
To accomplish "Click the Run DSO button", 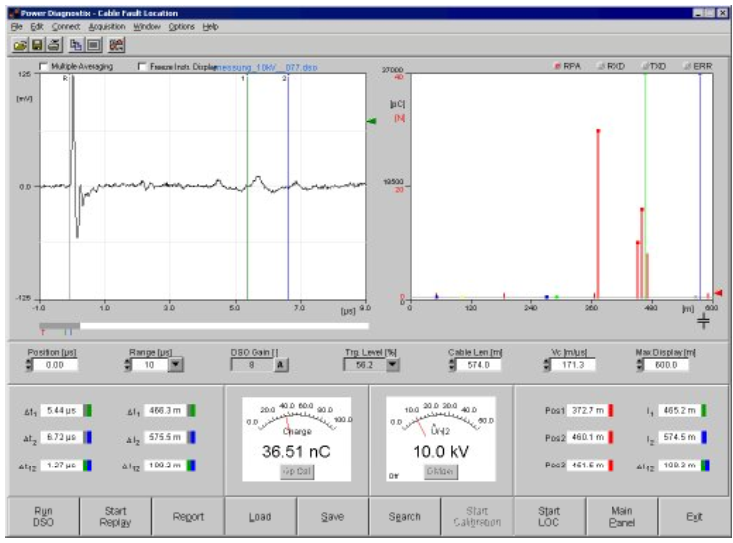I will click(43, 516).
